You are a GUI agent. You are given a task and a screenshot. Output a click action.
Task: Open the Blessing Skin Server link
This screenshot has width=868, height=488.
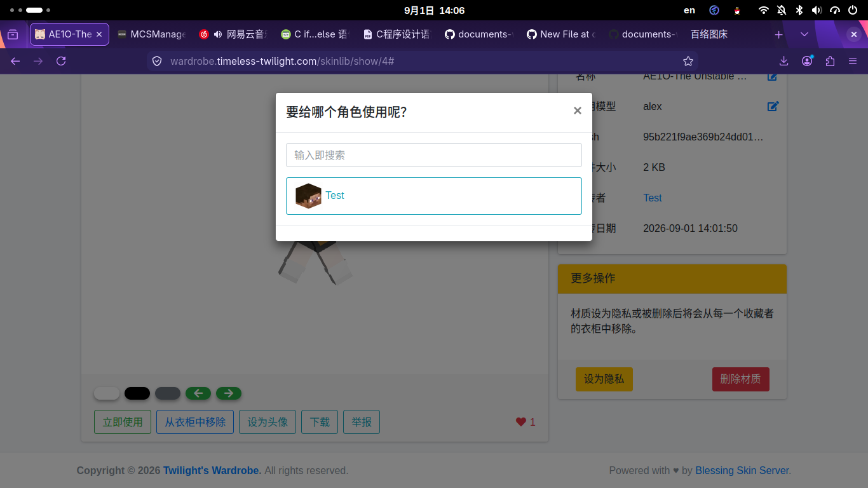tap(742, 471)
